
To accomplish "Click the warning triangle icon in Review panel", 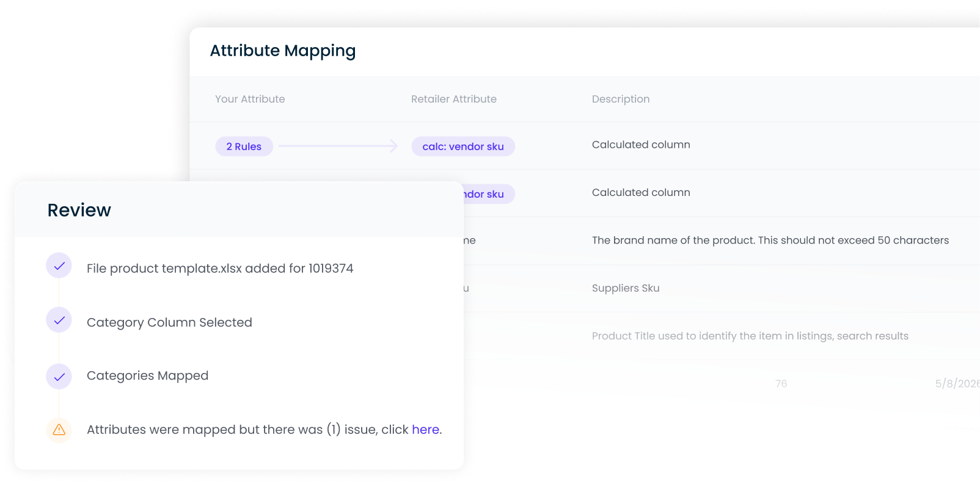I will coord(59,430).
